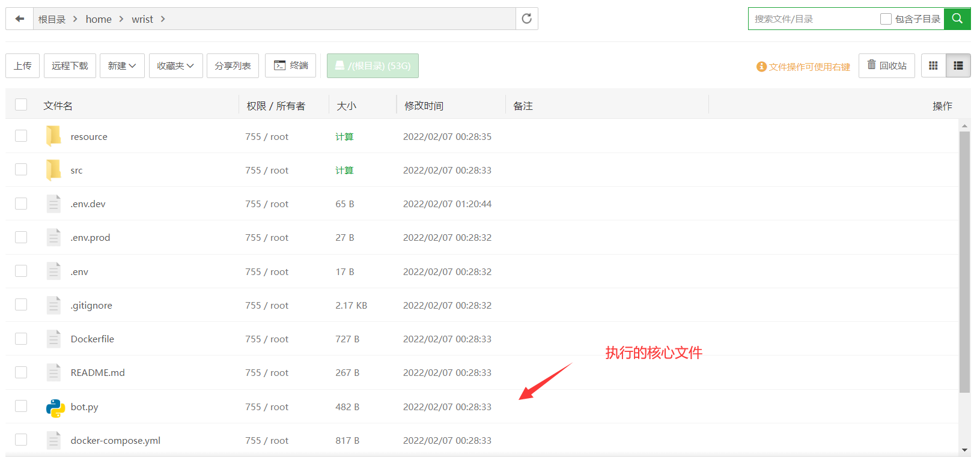Click the 上传 upload button
This screenshot has height=457, width=980.
(23, 65)
